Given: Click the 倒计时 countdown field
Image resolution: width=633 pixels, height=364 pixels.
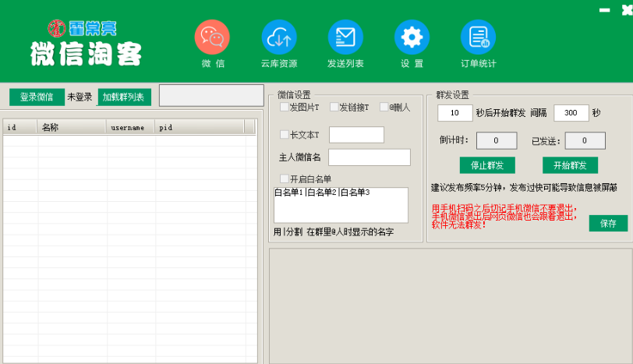Looking at the screenshot, I should (x=497, y=140).
